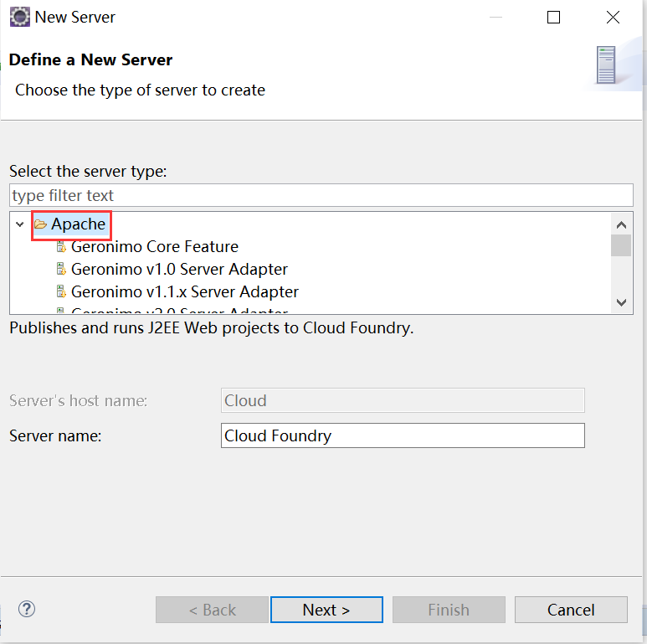
Task: Click the type filter text field
Action: coord(321,195)
